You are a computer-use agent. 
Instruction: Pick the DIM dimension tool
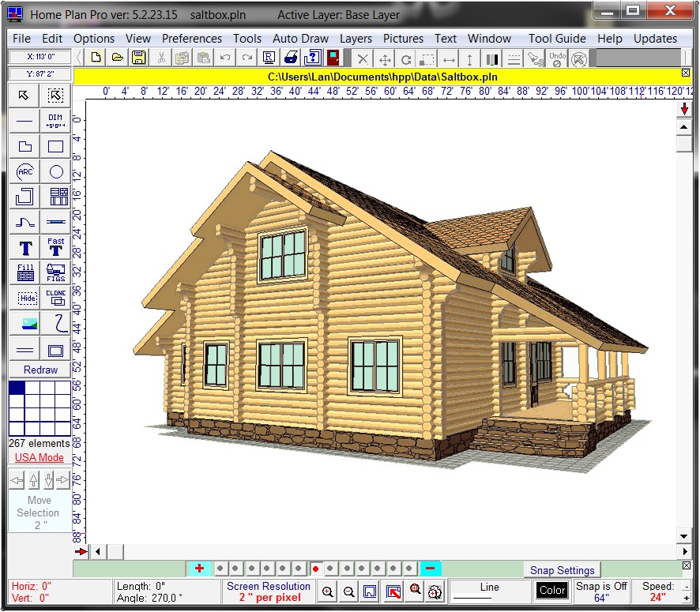(56, 121)
